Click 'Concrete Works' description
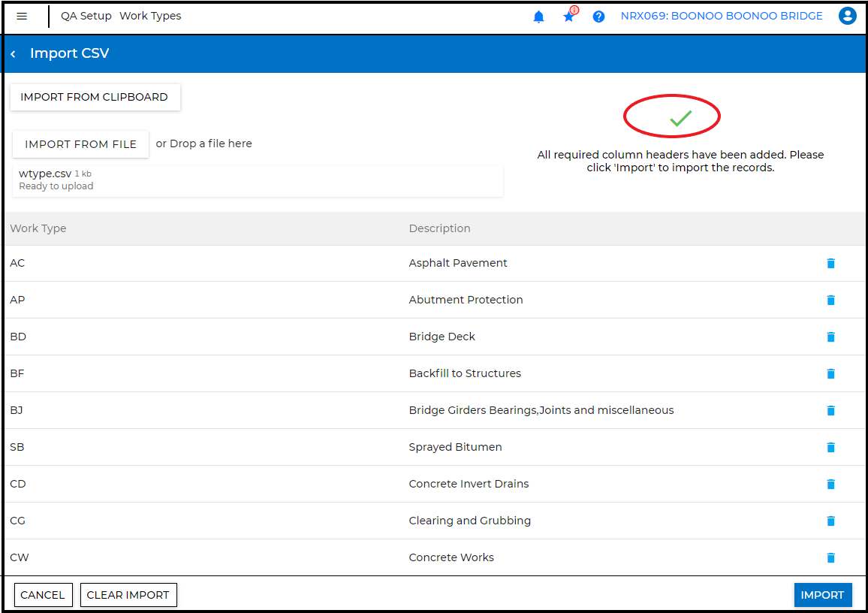The width and height of the screenshot is (868, 613). 451,557
